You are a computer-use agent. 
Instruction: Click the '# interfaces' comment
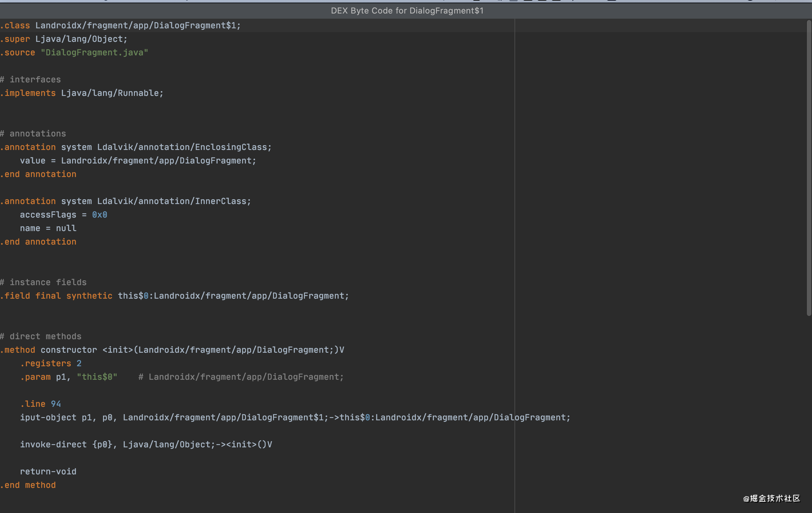tap(31, 79)
